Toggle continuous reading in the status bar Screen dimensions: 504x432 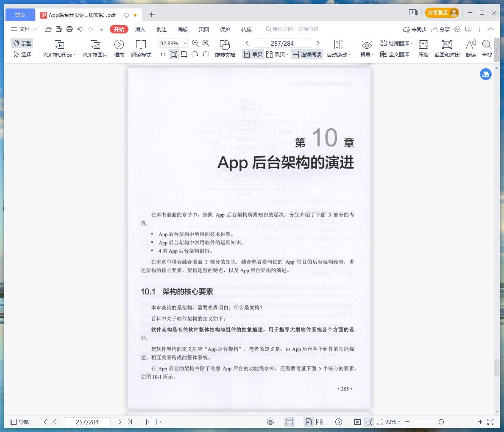(289, 422)
